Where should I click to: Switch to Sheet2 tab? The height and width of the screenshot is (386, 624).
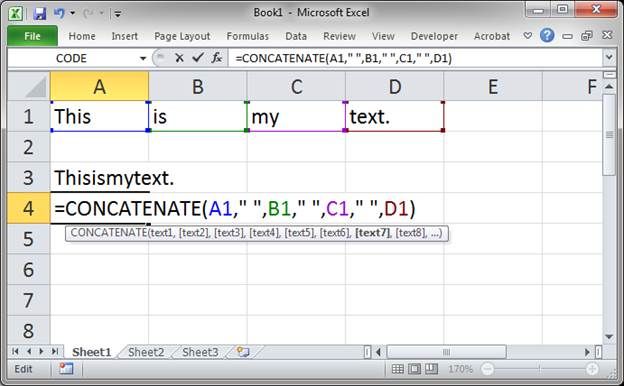[x=146, y=352]
